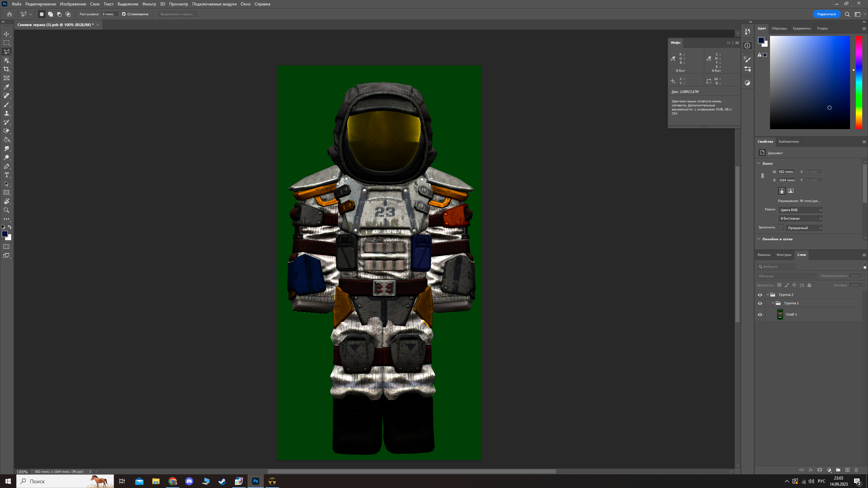Click the hue slider in Color panel
Image resolution: width=868 pixels, height=488 pixels.
(859, 82)
